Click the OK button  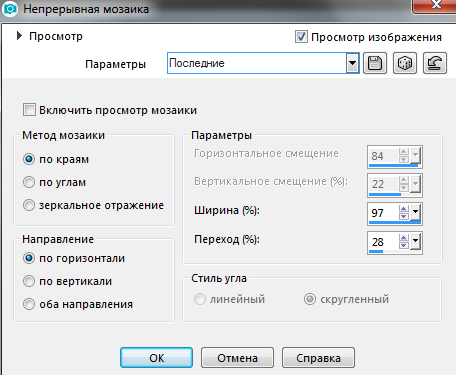click(156, 358)
